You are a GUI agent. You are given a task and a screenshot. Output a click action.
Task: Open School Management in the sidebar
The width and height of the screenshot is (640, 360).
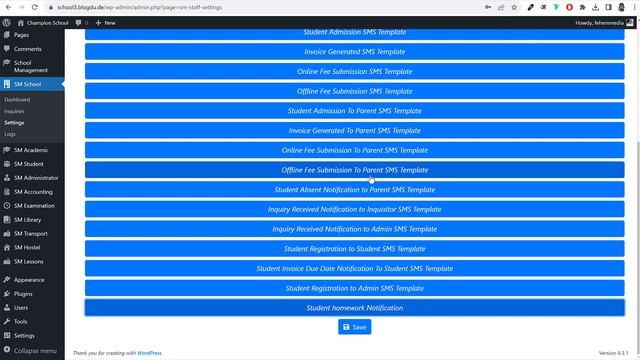32,67
